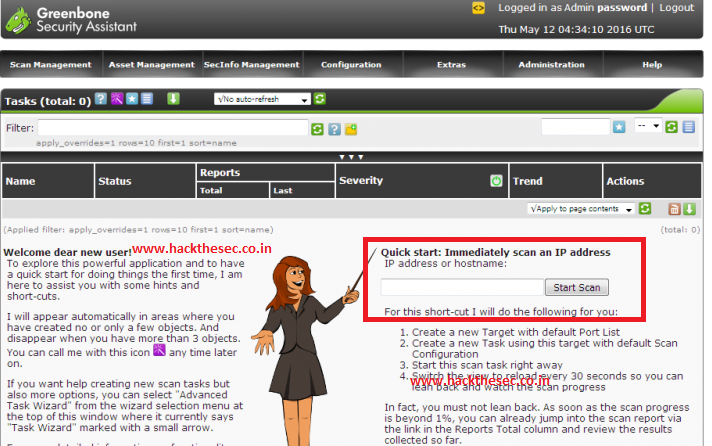This screenshot has height=446, width=712.
Task: Sort by Severity column header
Action: [361, 180]
